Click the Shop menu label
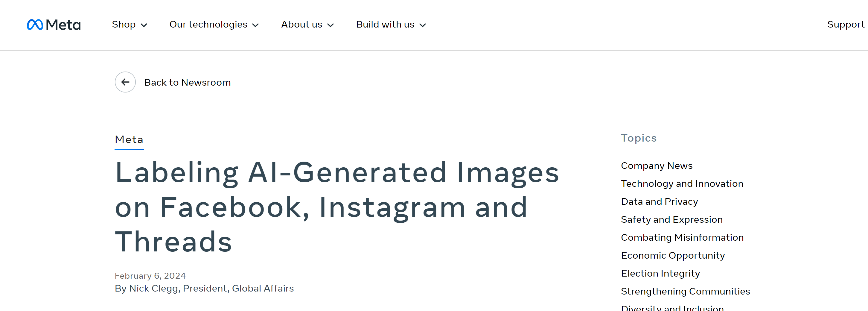868x311 pixels. coord(124,25)
